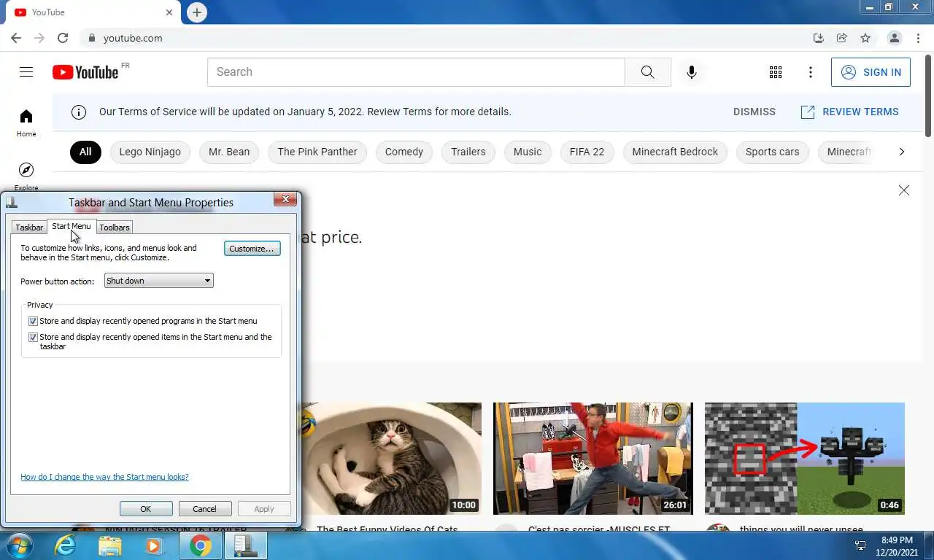The height and width of the screenshot is (560, 934).
Task: Launch Internet Explorer from taskbar
Action: point(65,545)
